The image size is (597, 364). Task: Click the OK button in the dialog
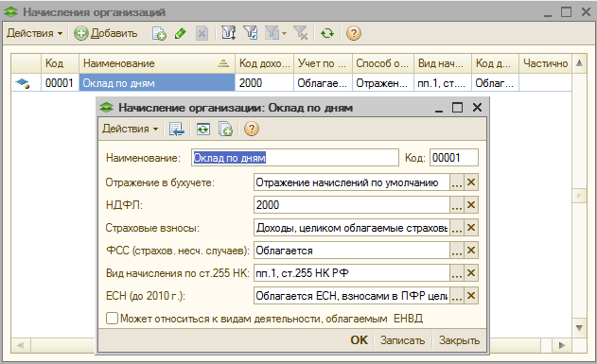pyautogui.click(x=359, y=340)
